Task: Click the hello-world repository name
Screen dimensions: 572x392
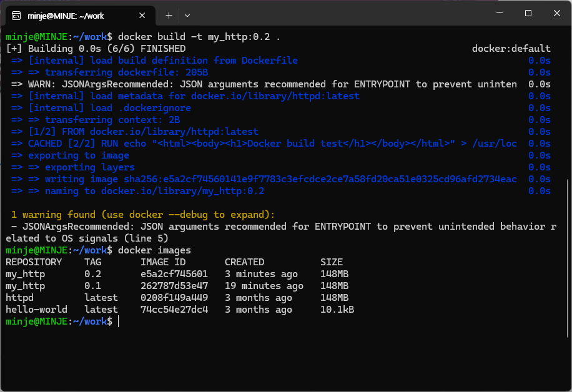Action: coord(36,310)
